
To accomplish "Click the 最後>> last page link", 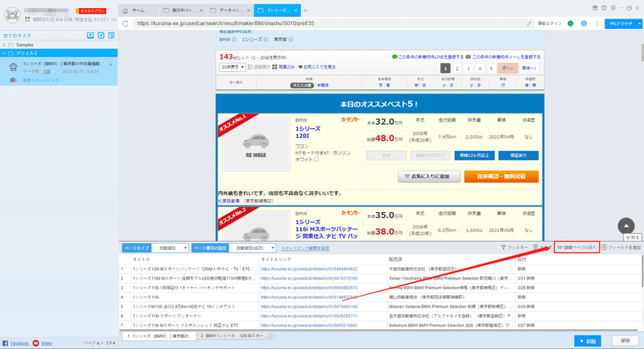I will (x=529, y=69).
